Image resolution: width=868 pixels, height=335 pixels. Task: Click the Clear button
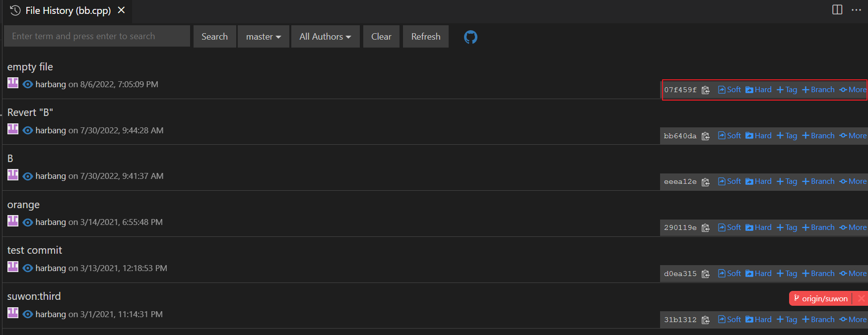click(381, 37)
